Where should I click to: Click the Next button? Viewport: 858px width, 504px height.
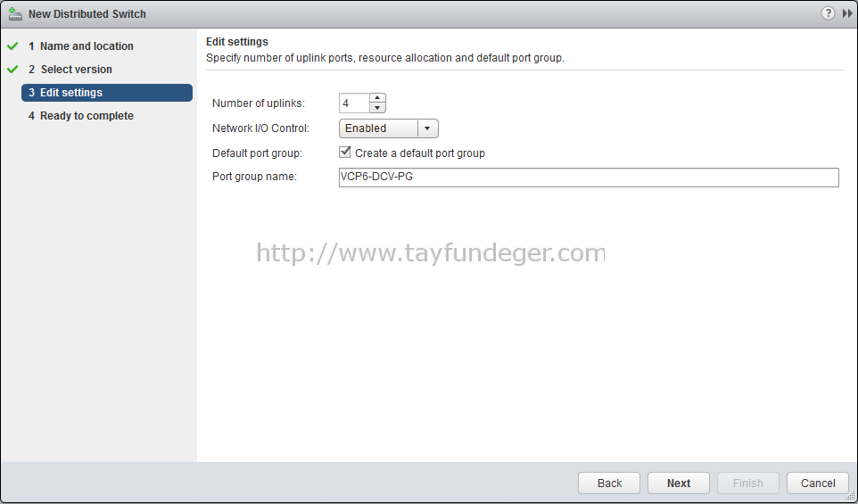click(x=679, y=483)
